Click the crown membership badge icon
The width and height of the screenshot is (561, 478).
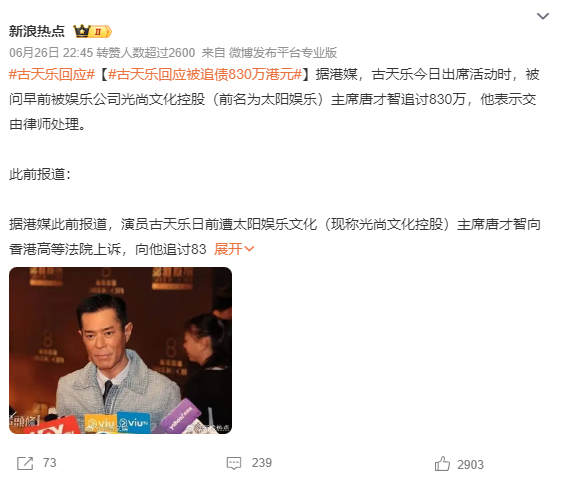click(x=82, y=31)
